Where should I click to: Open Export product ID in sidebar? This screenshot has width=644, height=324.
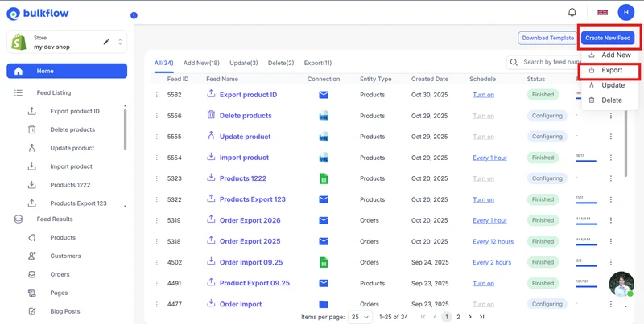(x=75, y=111)
